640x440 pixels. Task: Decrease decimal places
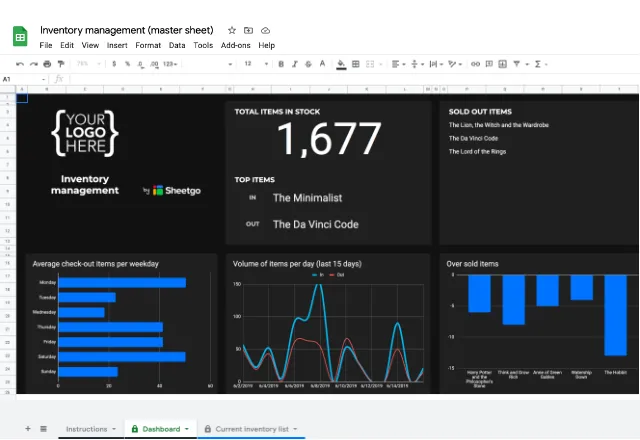(x=140, y=64)
